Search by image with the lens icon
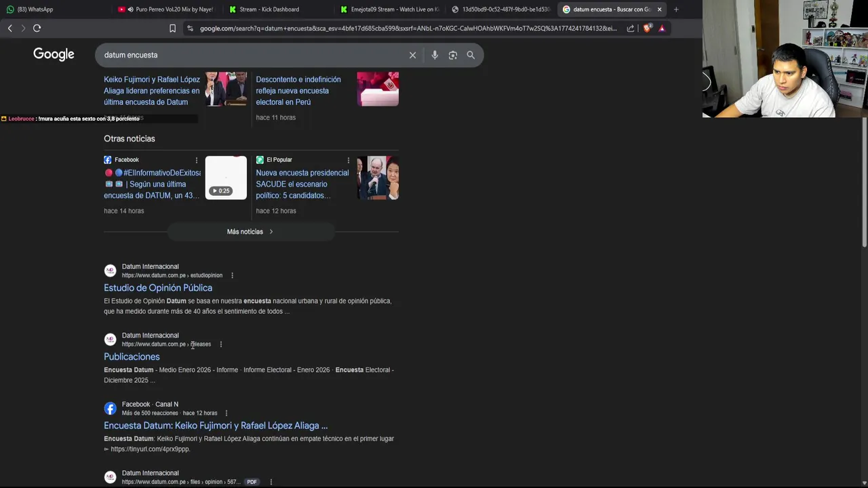The width and height of the screenshot is (868, 488). tap(453, 55)
